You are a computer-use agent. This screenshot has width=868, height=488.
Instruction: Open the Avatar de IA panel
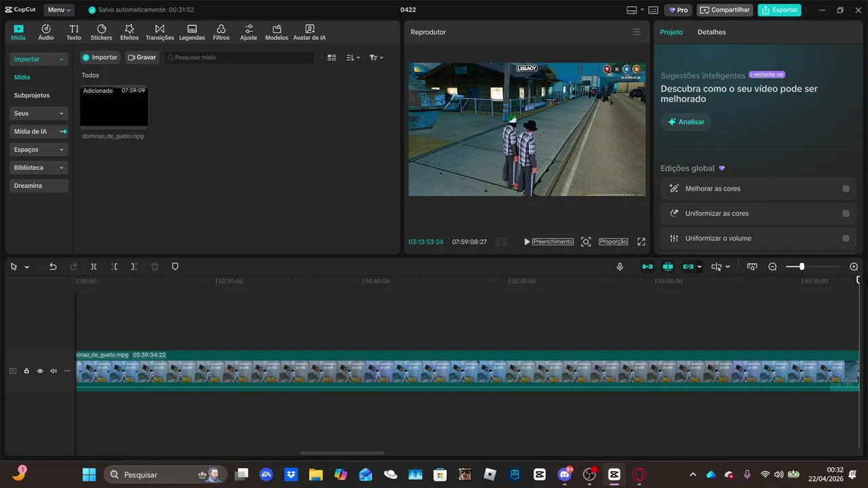(309, 33)
